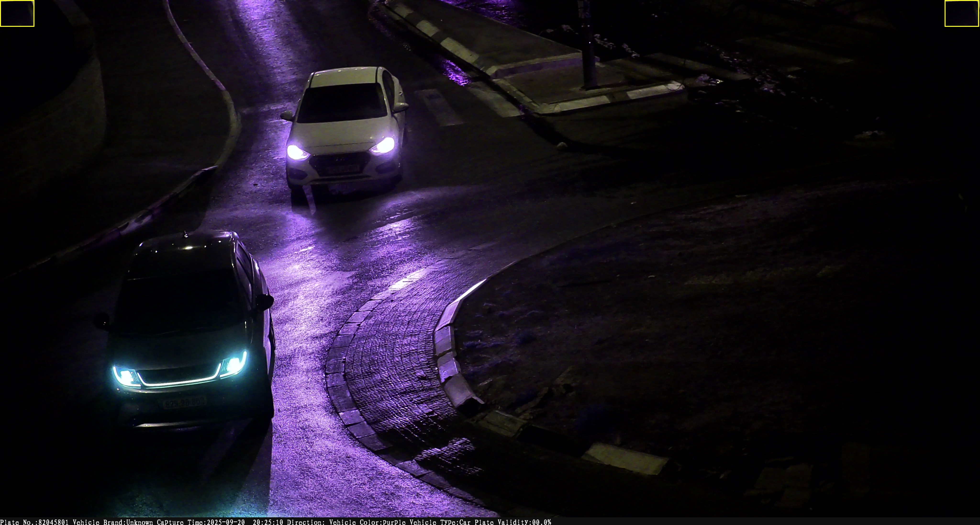Click the 20:25:10 timestamp in the overlay
This screenshot has height=525, width=980.
coord(268,522)
